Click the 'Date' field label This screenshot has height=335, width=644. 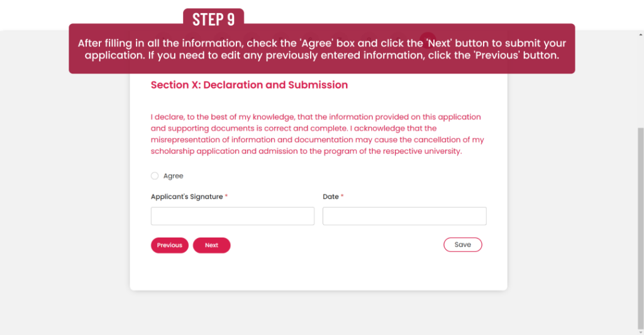(331, 197)
